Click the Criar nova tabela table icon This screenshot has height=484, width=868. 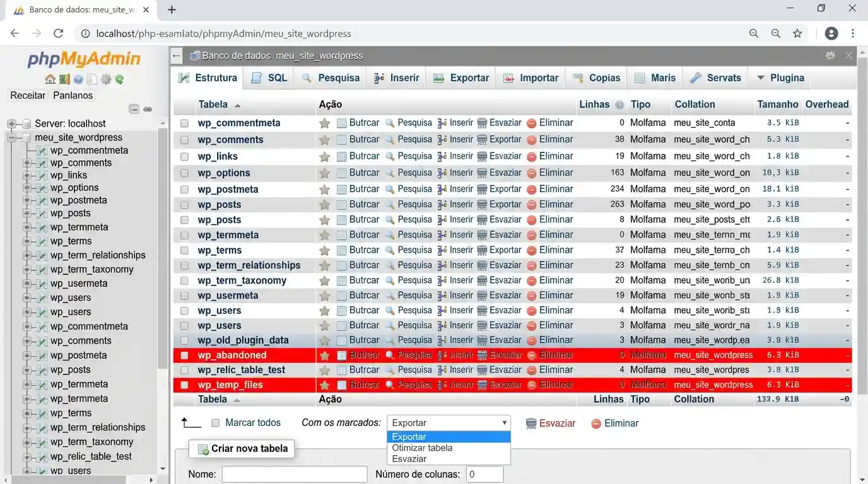pyautogui.click(x=203, y=449)
